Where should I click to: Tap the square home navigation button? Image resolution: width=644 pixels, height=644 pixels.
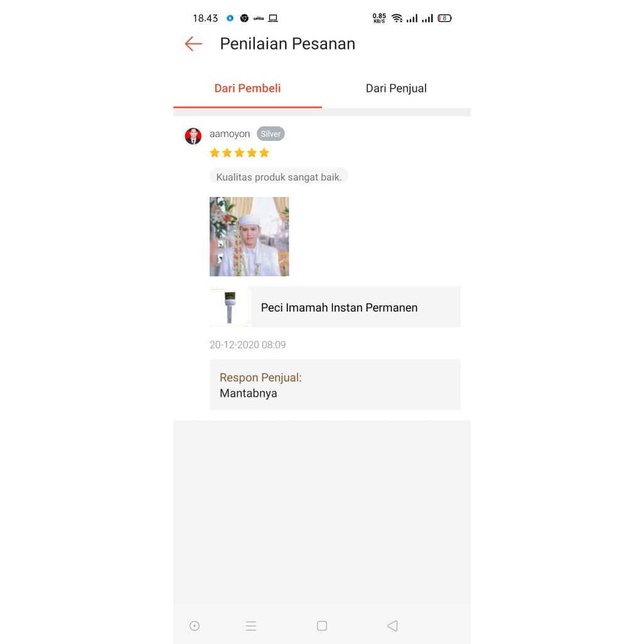click(322, 626)
